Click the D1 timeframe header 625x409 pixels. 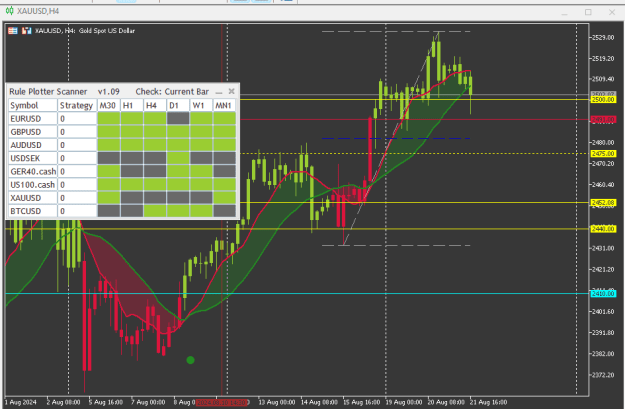[178, 105]
